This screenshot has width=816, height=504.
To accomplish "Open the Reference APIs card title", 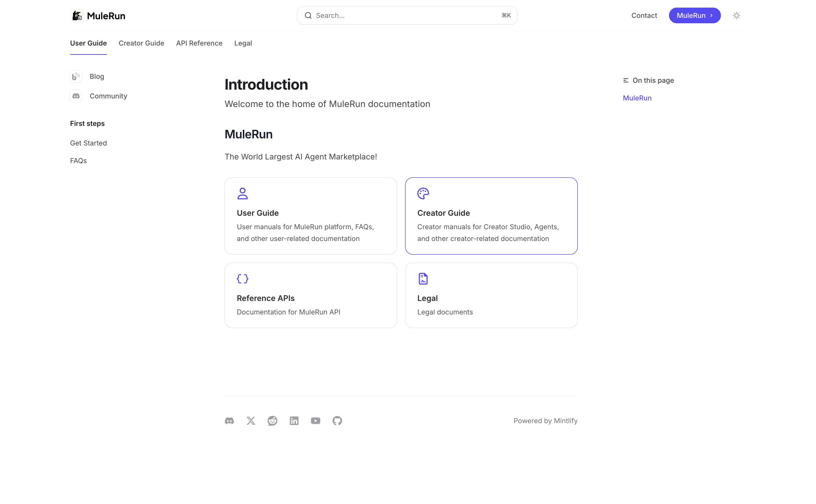I will [x=265, y=298].
